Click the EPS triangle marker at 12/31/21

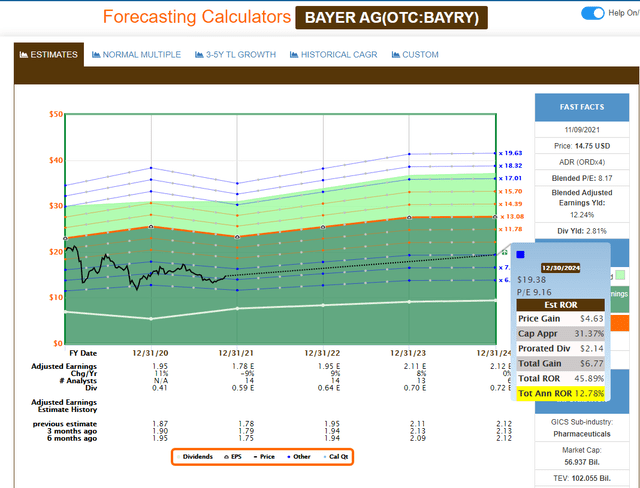tap(237, 237)
